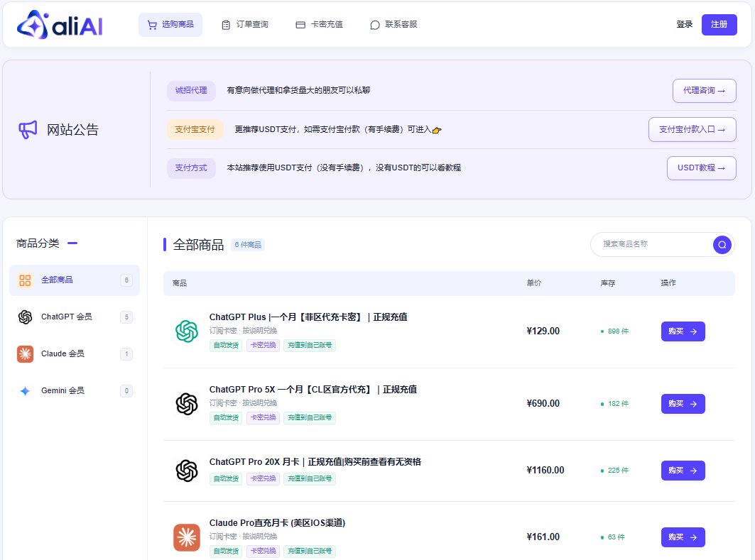Open ChatGPT Plus 一个月 product title
Screen dimensions: 755x560
tap(308, 317)
